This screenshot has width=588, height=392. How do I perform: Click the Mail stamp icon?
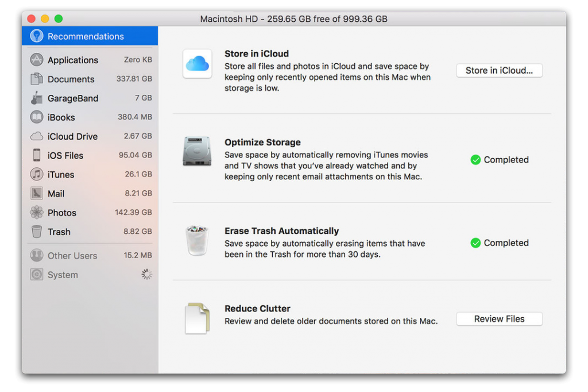pyautogui.click(x=36, y=193)
